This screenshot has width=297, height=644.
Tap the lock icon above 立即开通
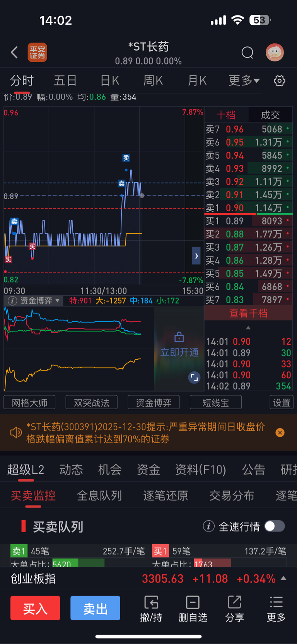point(179,337)
